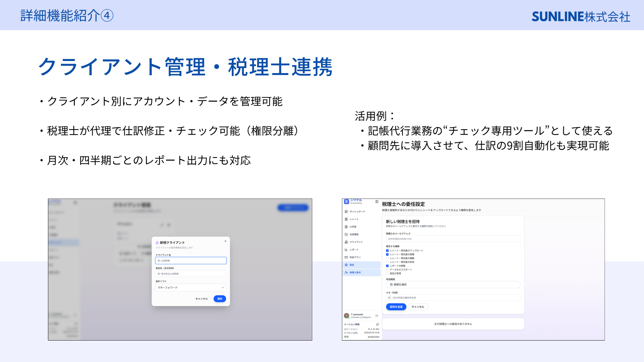Click the logout icon beside Y yamasaki

377,316
